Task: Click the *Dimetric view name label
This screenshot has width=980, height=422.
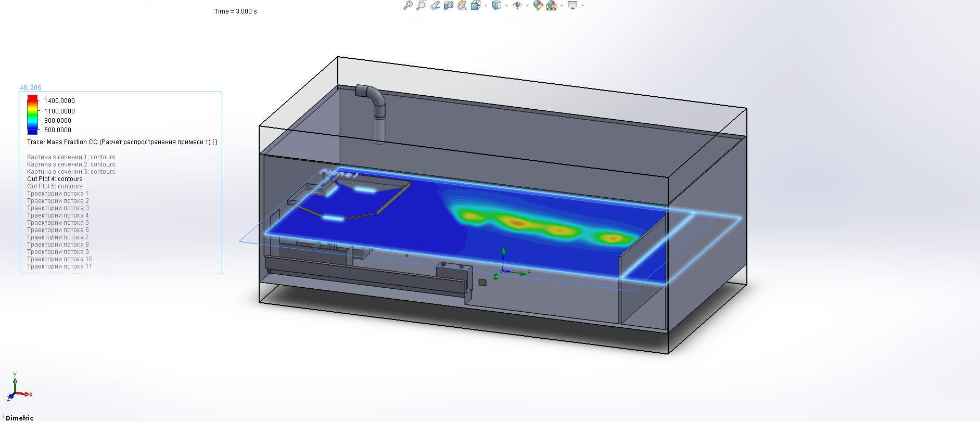Action: coord(18,418)
